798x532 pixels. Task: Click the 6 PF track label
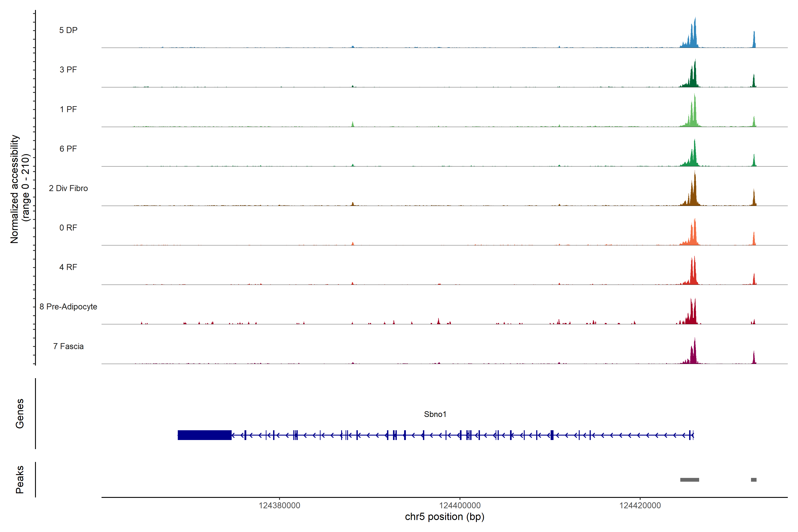tap(68, 149)
